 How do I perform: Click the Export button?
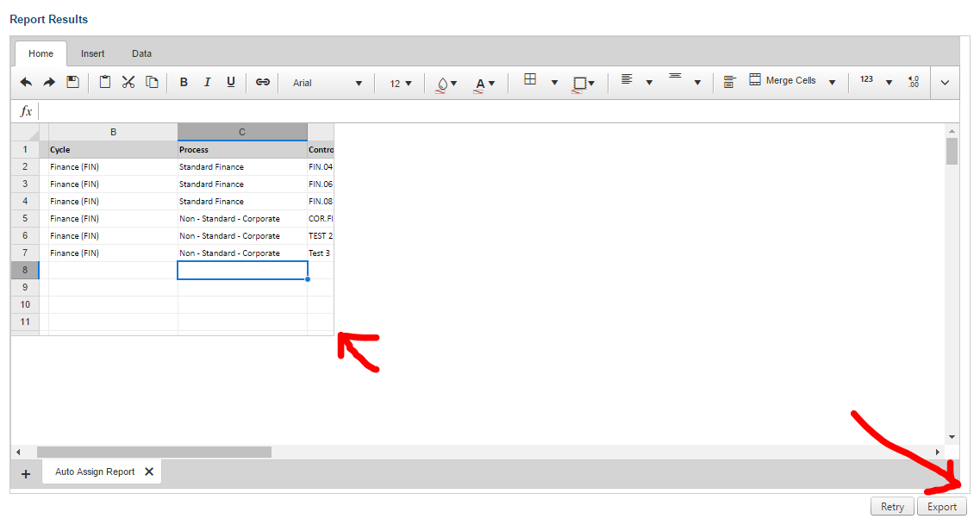[942, 507]
